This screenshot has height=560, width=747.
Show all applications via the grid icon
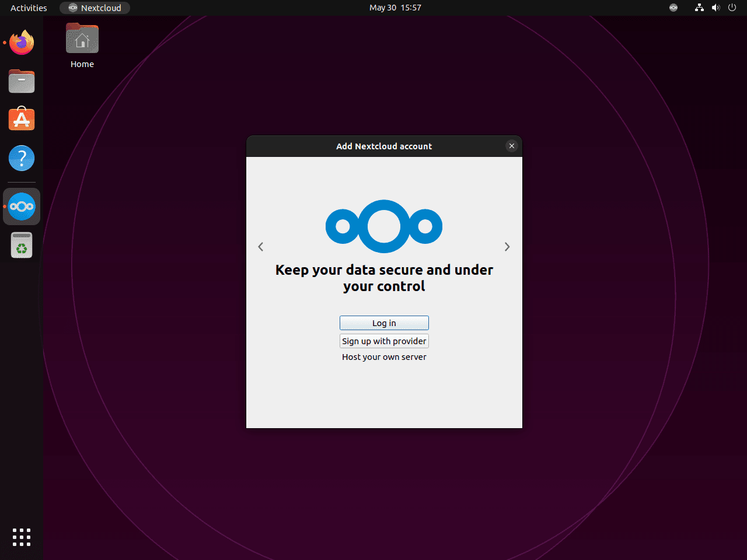point(22,537)
